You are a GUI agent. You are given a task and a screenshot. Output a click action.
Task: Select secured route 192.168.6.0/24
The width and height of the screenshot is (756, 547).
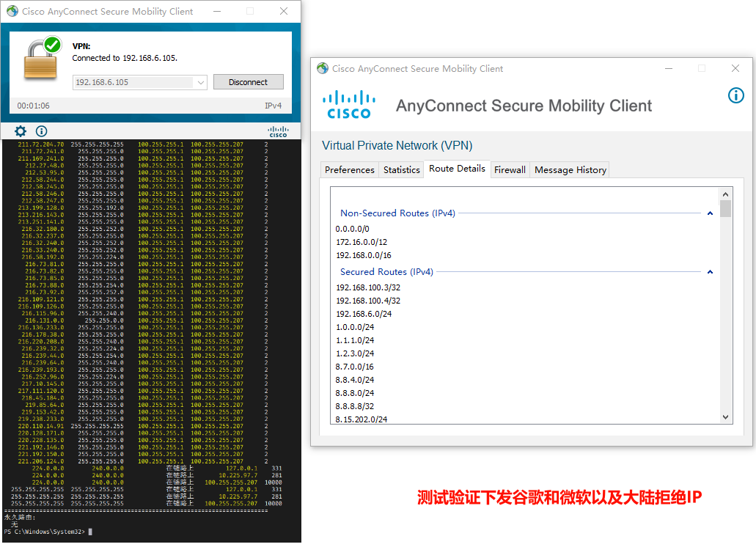click(364, 314)
